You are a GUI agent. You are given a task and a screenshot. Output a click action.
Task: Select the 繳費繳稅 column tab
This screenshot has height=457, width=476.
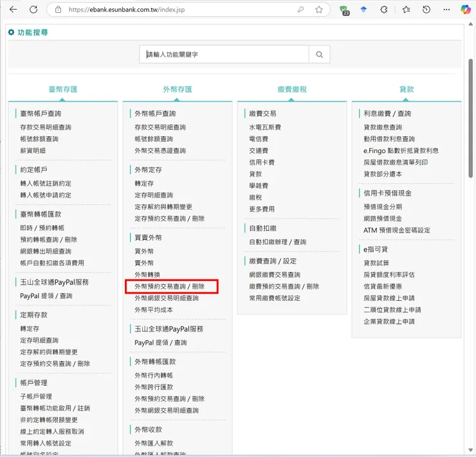click(x=292, y=89)
